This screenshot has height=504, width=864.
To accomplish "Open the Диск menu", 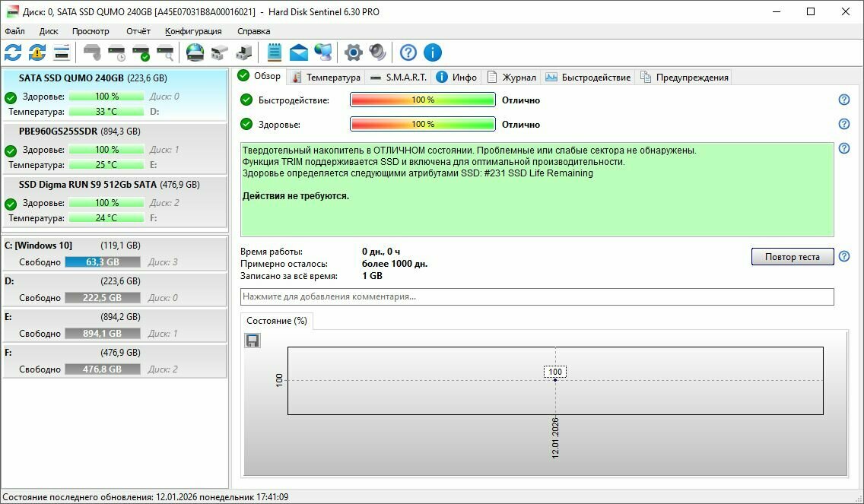I will 49,31.
